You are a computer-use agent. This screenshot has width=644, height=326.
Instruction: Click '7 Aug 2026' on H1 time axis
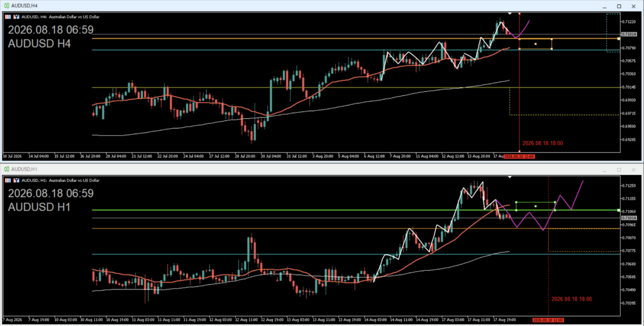click(x=11, y=320)
